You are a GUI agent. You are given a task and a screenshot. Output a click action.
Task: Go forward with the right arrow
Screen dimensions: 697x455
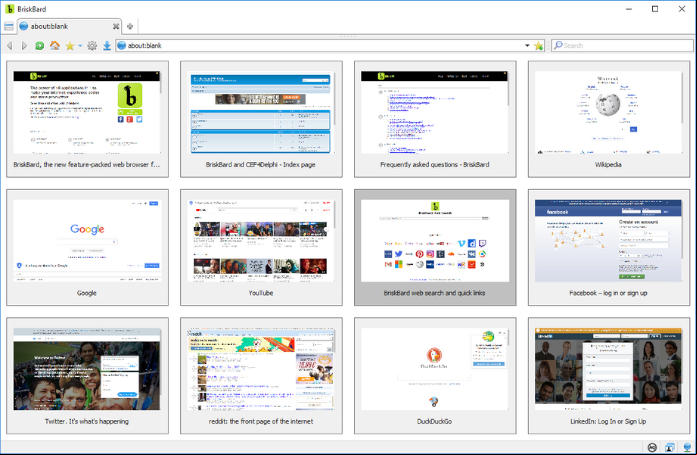tap(24, 45)
